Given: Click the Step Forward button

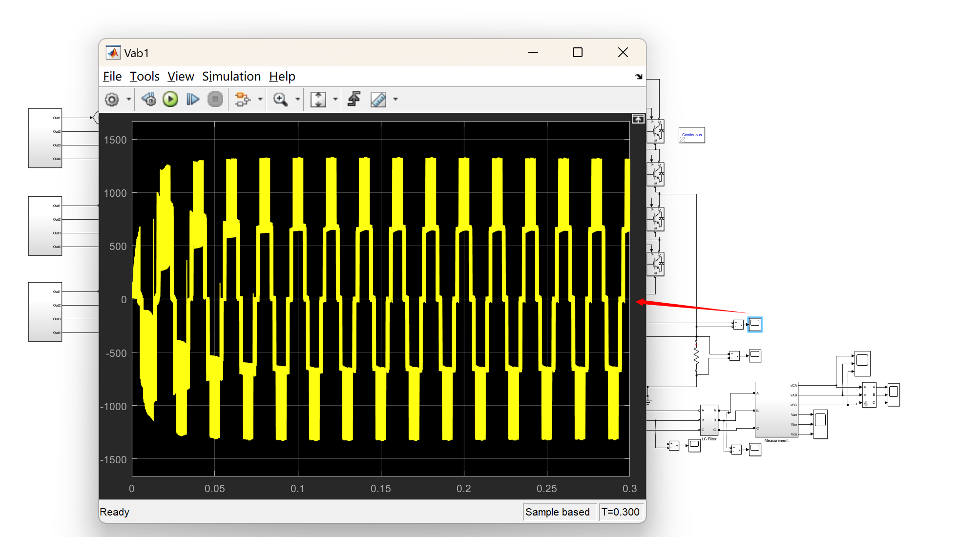Looking at the screenshot, I should [x=193, y=100].
